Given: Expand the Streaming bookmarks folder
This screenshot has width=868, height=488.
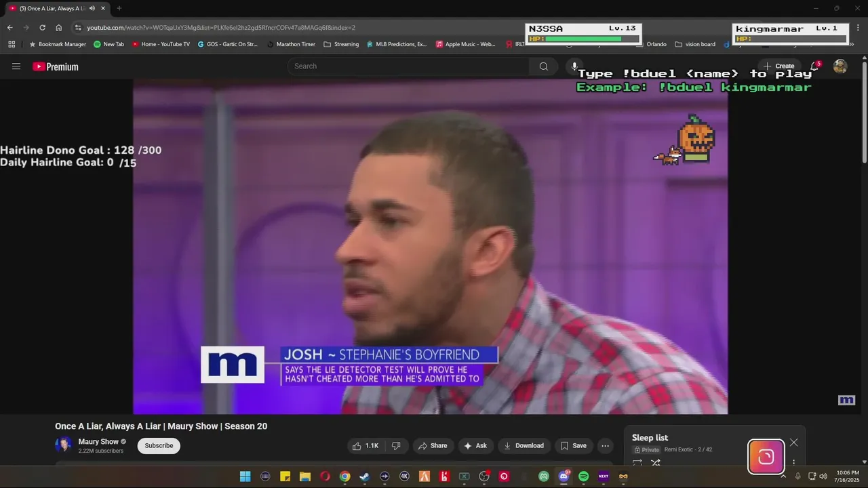Looking at the screenshot, I should pos(341,44).
